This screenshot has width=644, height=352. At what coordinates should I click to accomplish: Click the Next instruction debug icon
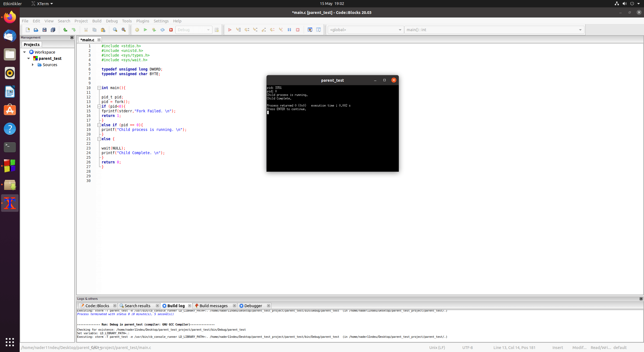pos(272,30)
